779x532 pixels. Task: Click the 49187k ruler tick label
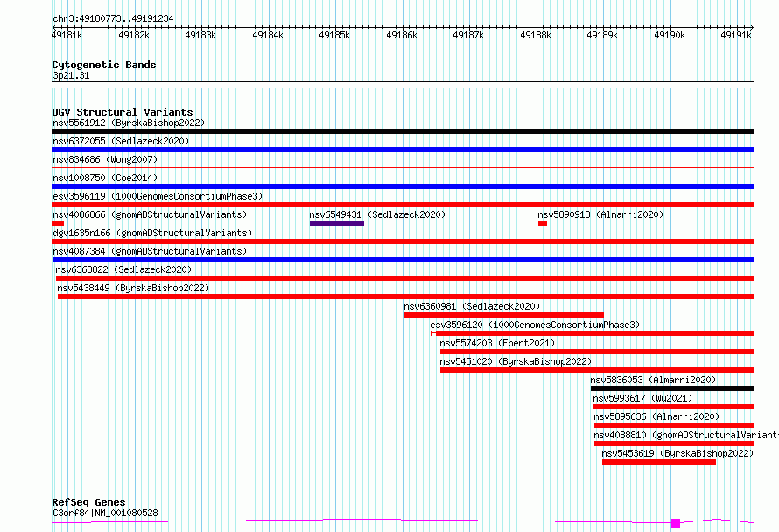[x=468, y=35]
